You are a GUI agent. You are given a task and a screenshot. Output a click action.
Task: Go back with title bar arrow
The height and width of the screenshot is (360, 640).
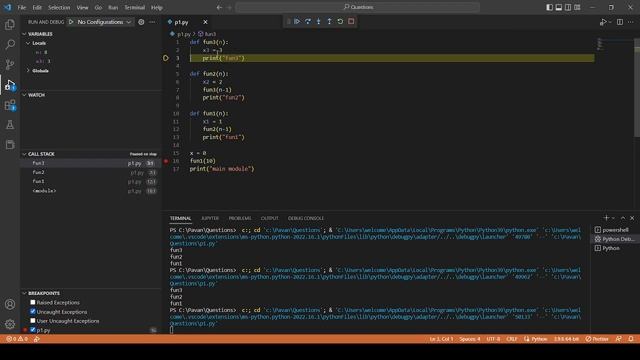point(219,7)
